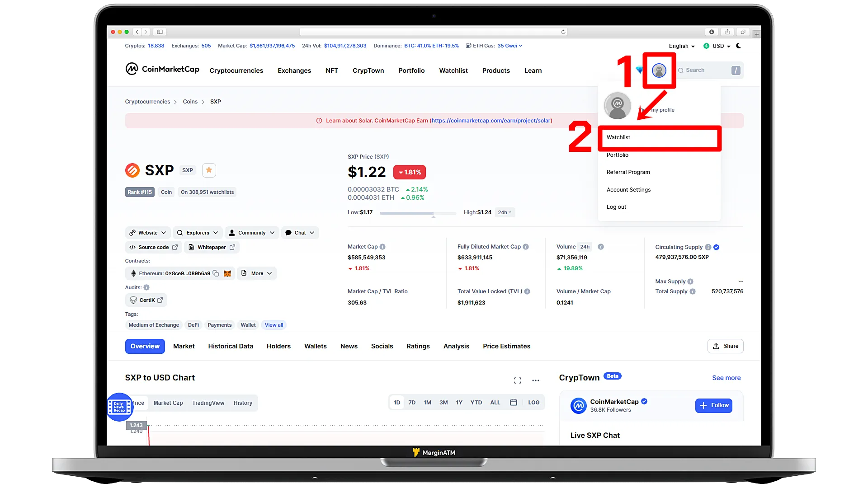Expand ETH Gas 35 Gwei dropdown

click(x=510, y=46)
